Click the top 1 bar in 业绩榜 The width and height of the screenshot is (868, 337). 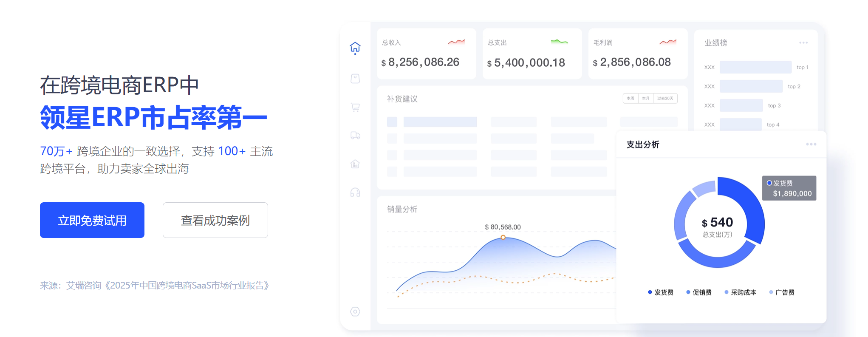(756, 67)
